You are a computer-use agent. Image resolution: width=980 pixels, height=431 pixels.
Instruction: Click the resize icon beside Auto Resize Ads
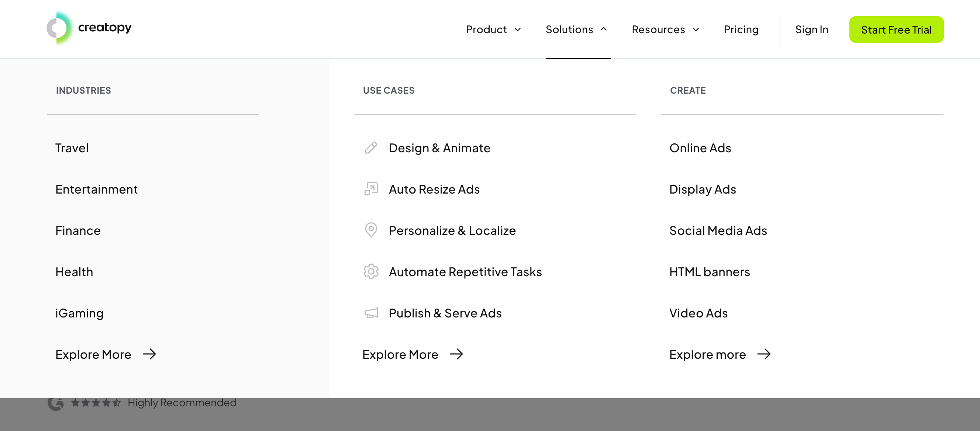click(x=370, y=189)
